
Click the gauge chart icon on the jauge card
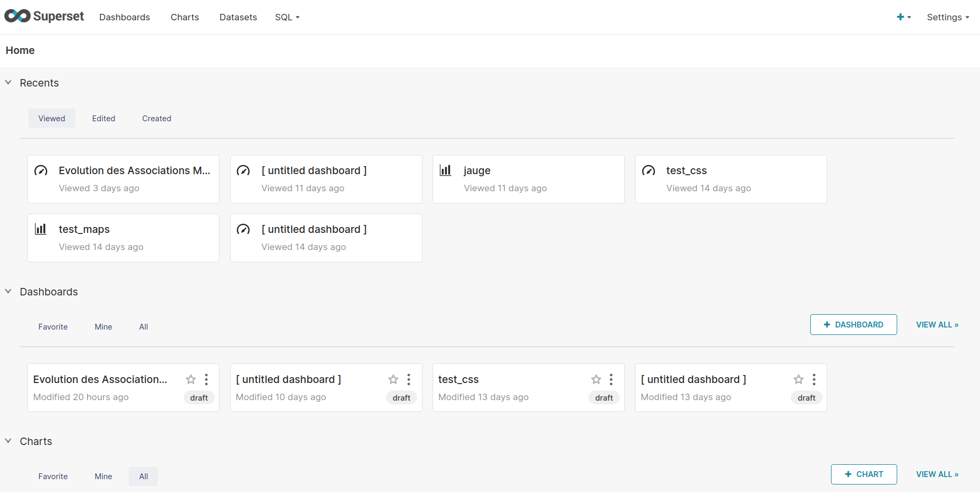(445, 170)
